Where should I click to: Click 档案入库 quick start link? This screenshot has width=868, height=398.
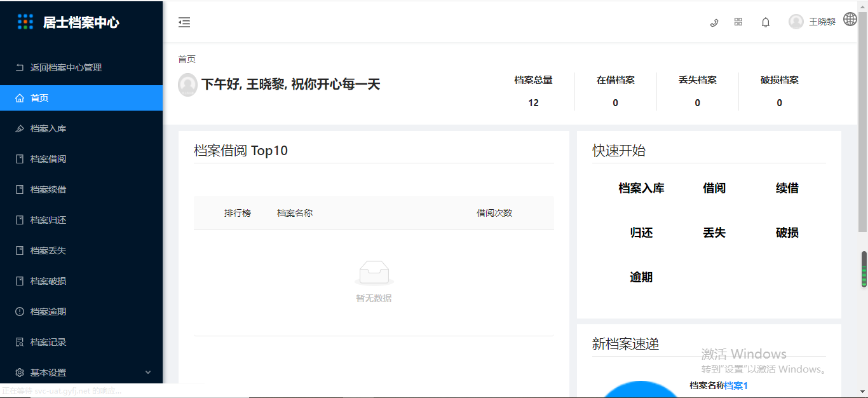pyautogui.click(x=641, y=188)
